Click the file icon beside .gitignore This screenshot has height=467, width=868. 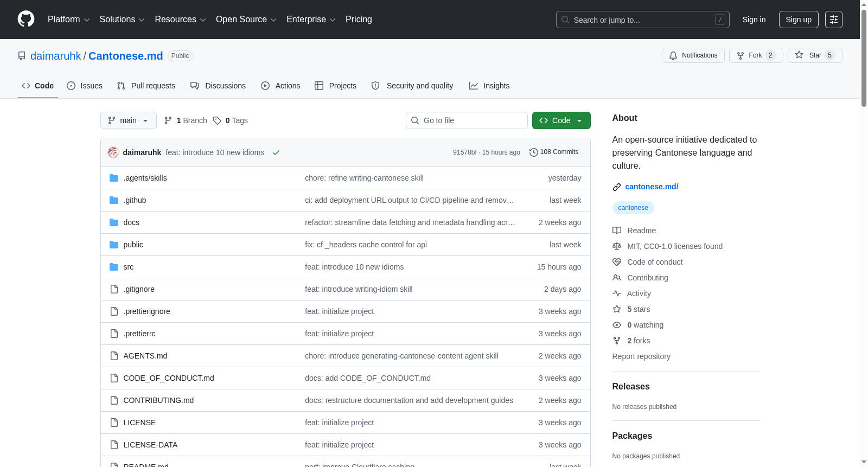(x=114, y=289)
